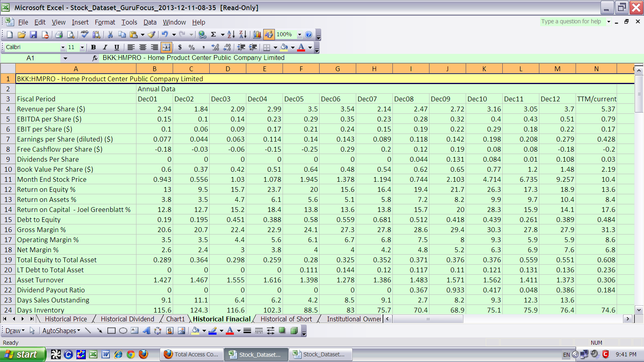Toggle Underline formatting
Screen dimensions: 644x362
[117, 47]
